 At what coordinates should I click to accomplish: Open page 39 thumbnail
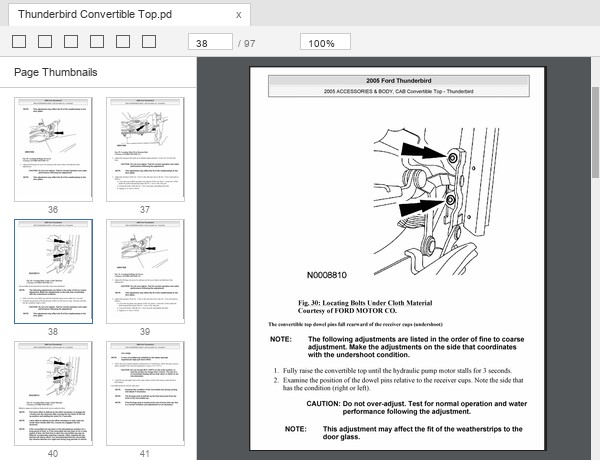tap(145, 271)
